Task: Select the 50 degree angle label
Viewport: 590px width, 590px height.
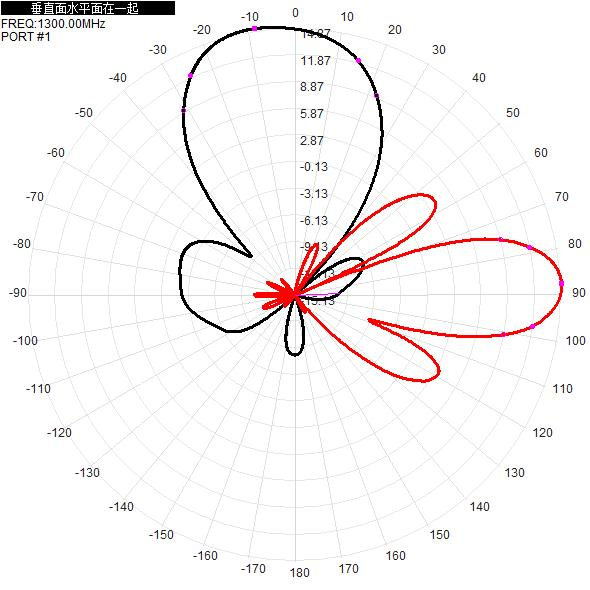Action: tap(512, 113)
